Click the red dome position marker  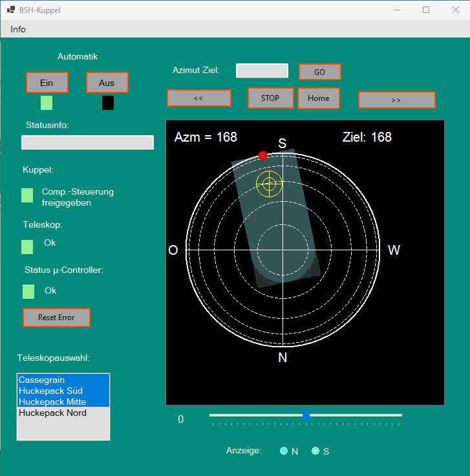[x=262, y=155]
